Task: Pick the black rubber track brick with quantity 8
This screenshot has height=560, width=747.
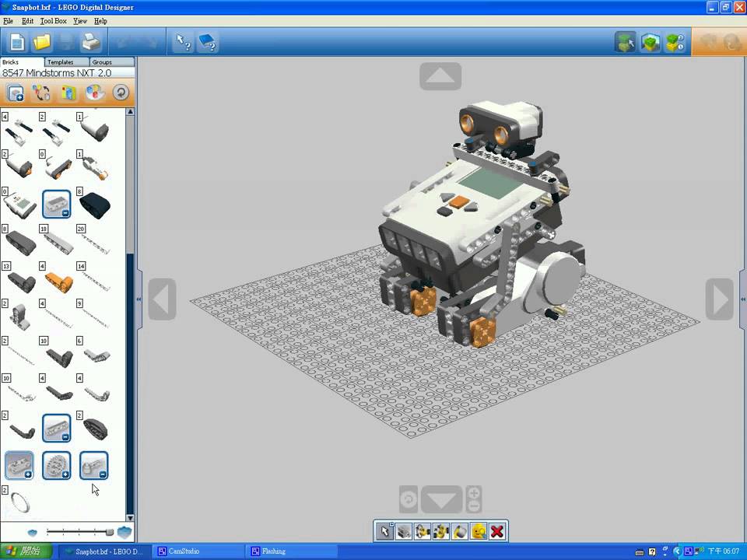Action: (94, 205)
